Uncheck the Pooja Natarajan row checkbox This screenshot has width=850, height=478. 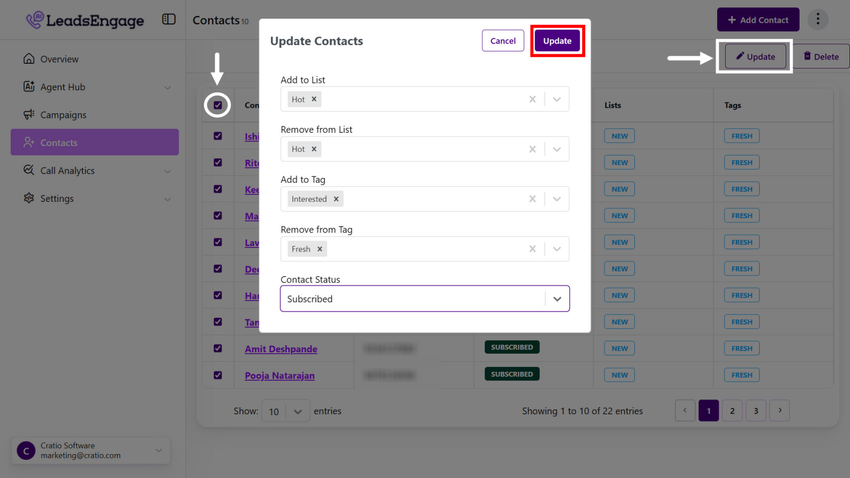pos(218,375)
